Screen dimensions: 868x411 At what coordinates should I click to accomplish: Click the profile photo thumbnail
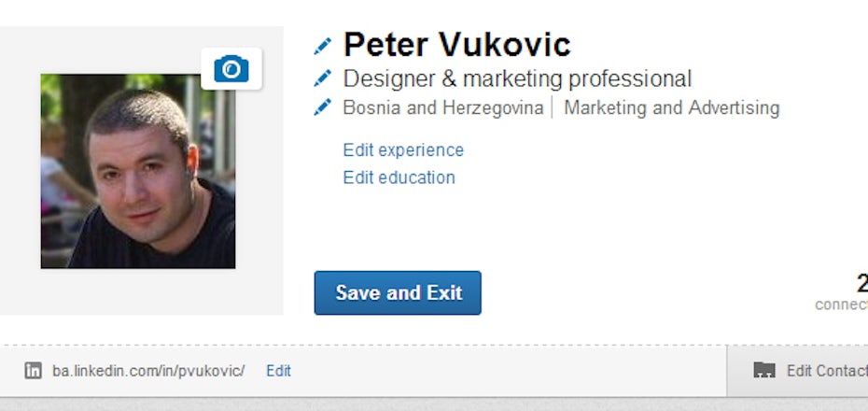point(138,172)
